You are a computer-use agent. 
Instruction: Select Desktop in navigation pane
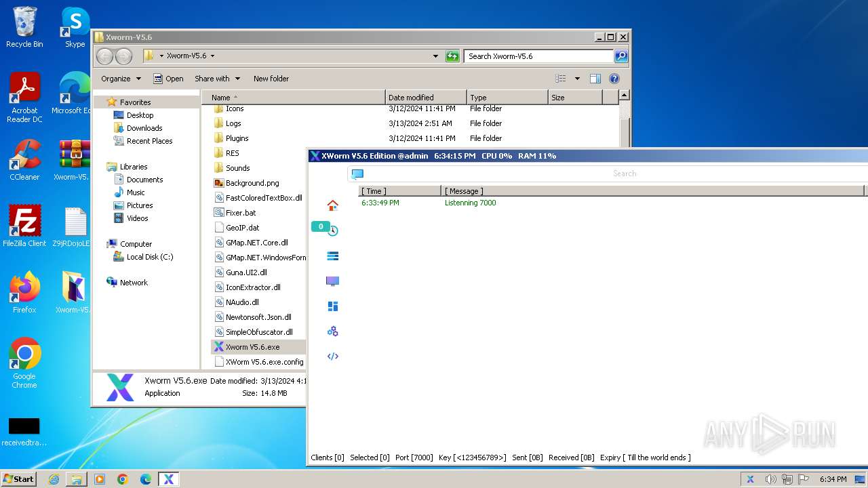[140, 115]
